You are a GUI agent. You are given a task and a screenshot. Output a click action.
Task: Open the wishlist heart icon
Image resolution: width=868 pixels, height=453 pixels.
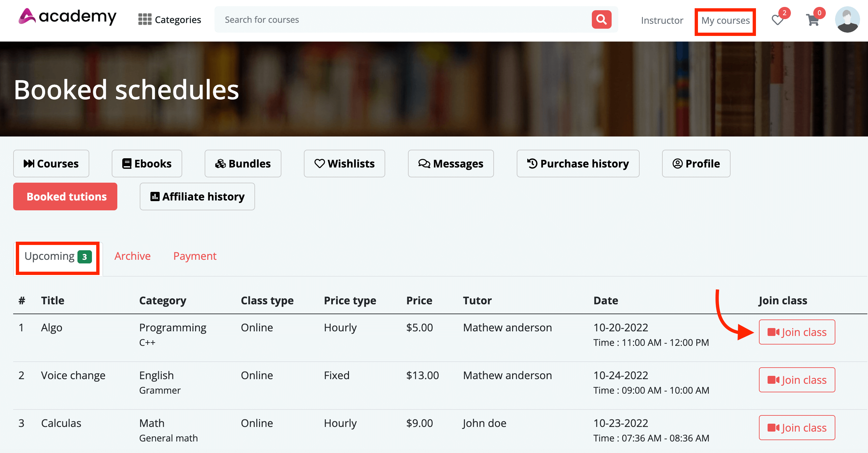tap(777, 20)
